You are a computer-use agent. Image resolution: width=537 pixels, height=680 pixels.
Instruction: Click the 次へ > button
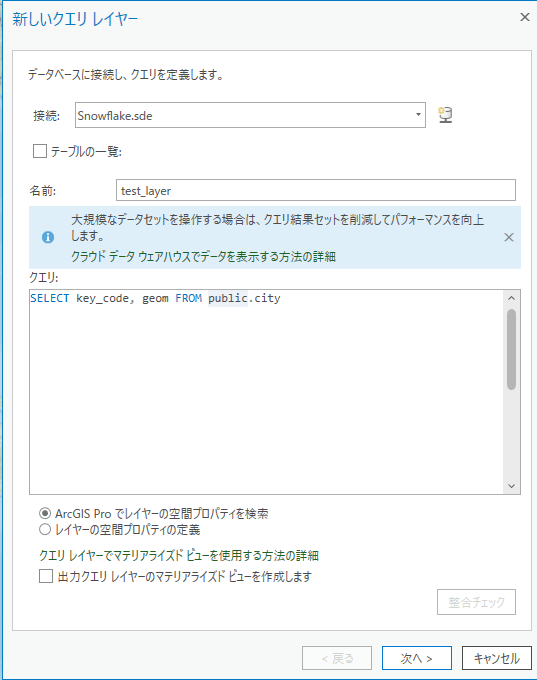pos(416,658)
